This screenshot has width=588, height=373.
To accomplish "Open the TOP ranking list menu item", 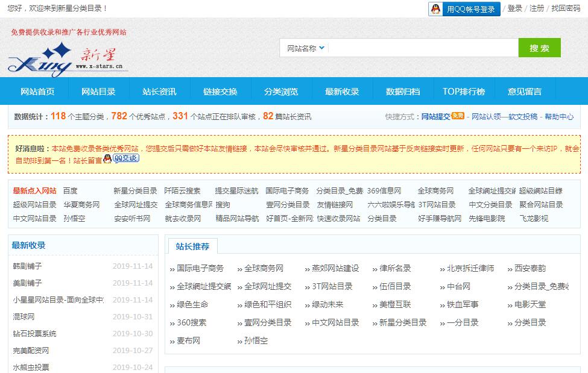I will click(x=463, y=92).
